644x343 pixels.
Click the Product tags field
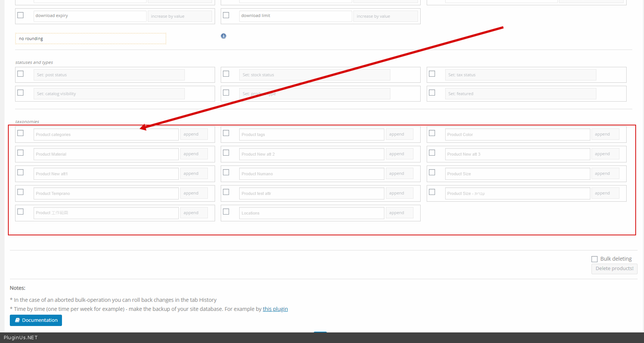(312, 134)
